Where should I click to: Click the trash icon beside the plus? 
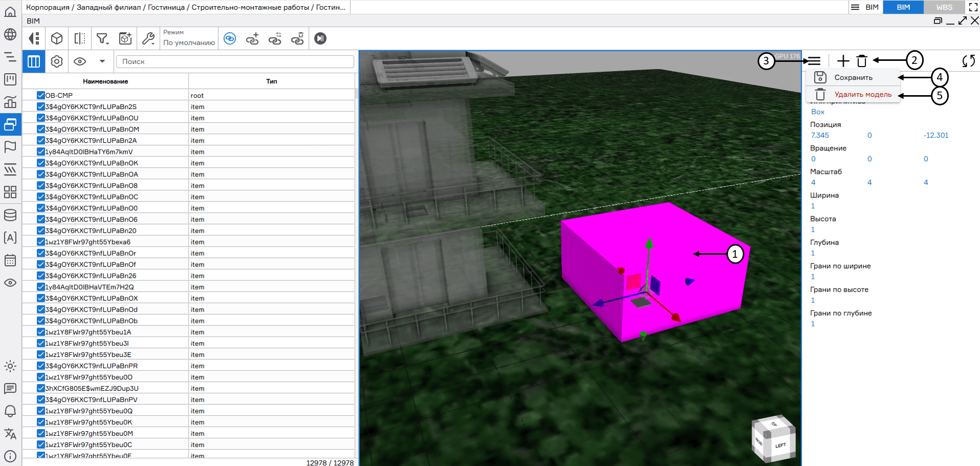pos(862,61)
